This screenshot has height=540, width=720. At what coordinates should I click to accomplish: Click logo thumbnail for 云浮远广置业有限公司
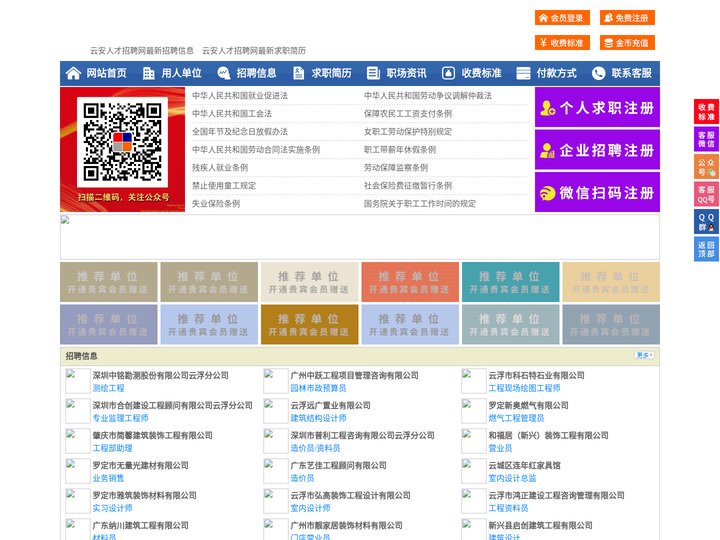[x=275, y=411]
